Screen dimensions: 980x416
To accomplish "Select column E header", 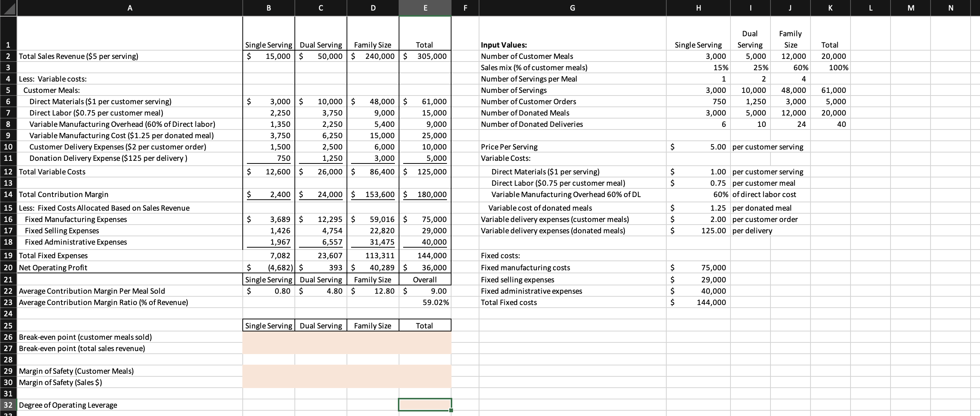I will [x=425, y=8].
